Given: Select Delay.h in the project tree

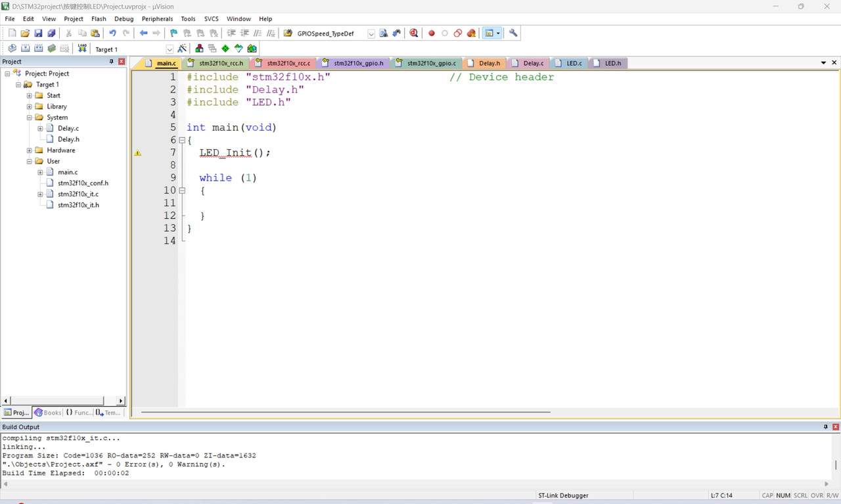Looking at the screenshot, I should coord(68,139).
